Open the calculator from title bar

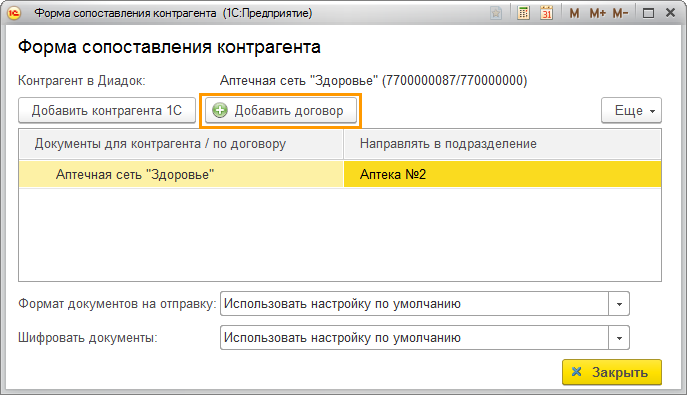click(x=523, y=13)
